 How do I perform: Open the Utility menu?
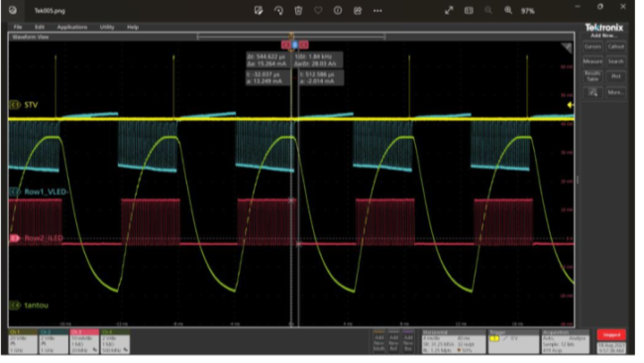[107, 27]
